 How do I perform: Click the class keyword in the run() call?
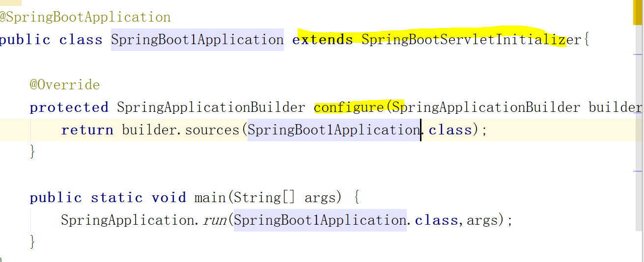(x=436, y=220)
